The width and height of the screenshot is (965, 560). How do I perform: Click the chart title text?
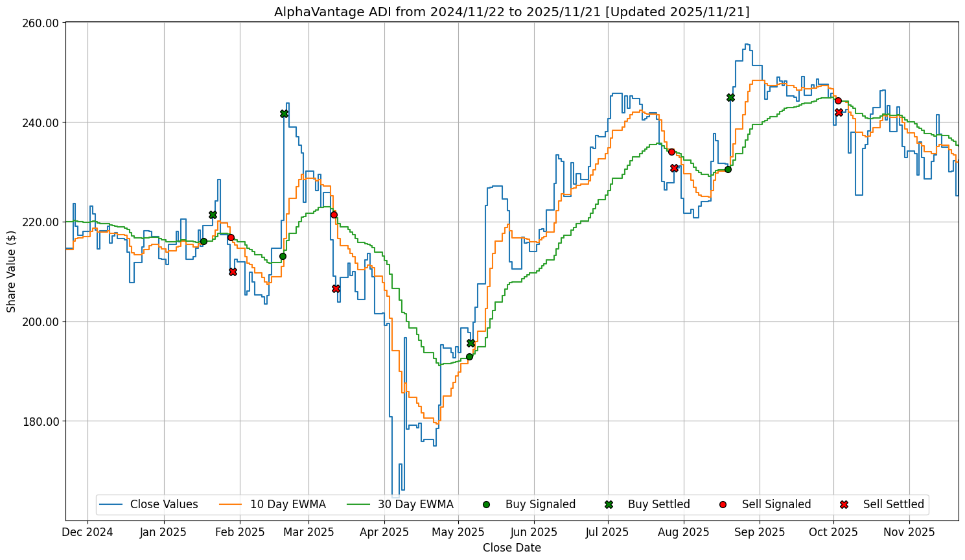click(x=511, y=12)
